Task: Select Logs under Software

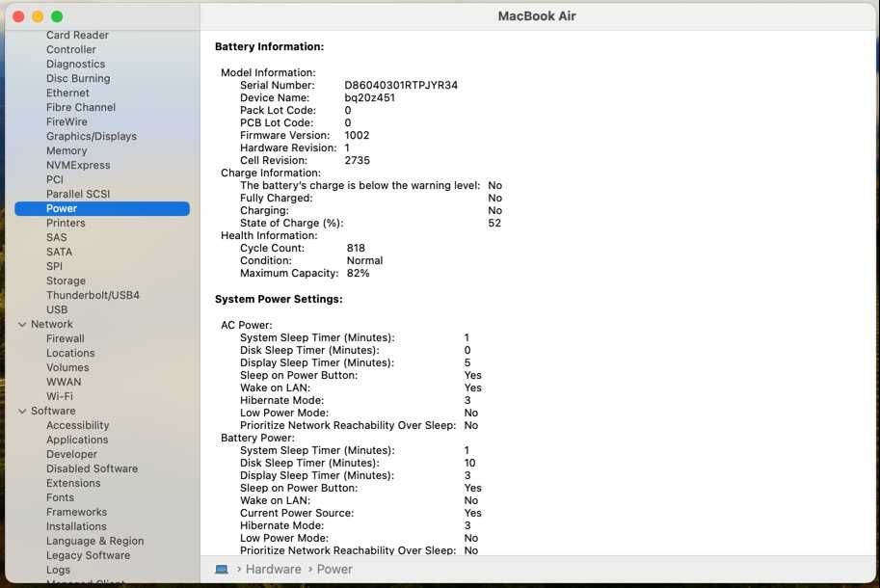Action: 58,570
